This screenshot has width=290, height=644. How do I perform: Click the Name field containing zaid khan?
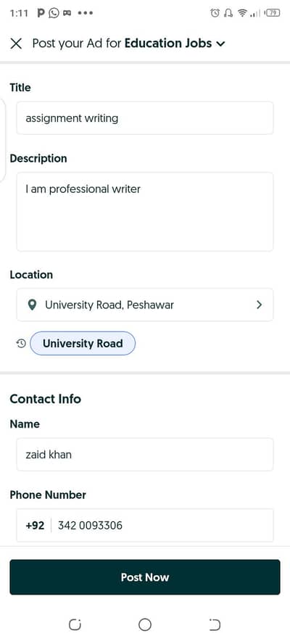coord(144,455)
